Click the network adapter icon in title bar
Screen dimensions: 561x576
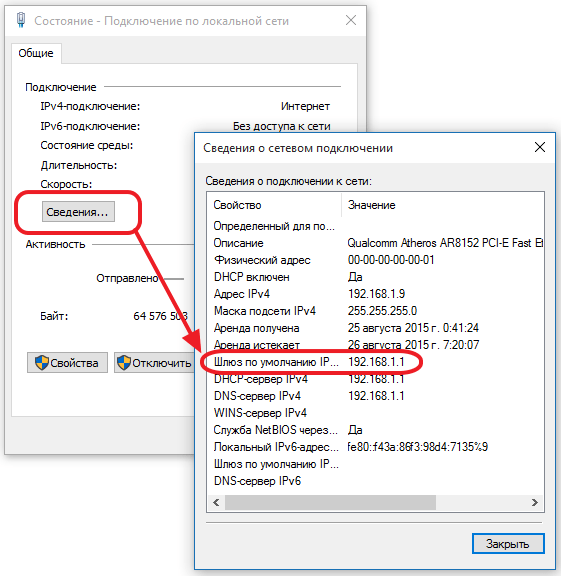21,20
